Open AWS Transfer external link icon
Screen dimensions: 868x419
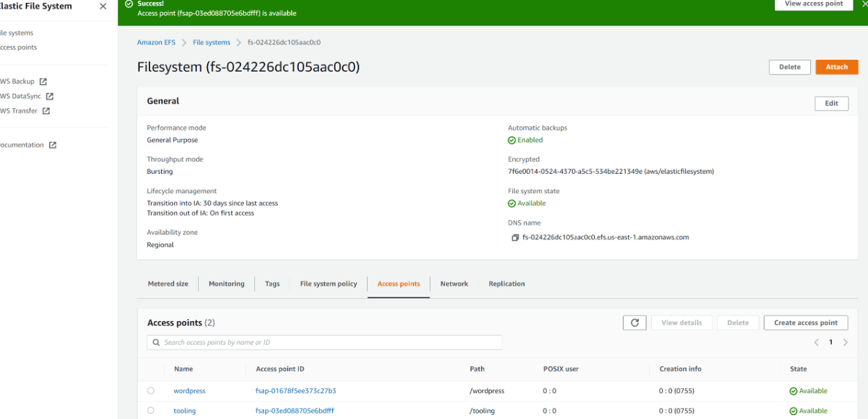pyautogui.click(x=46, y=111)
